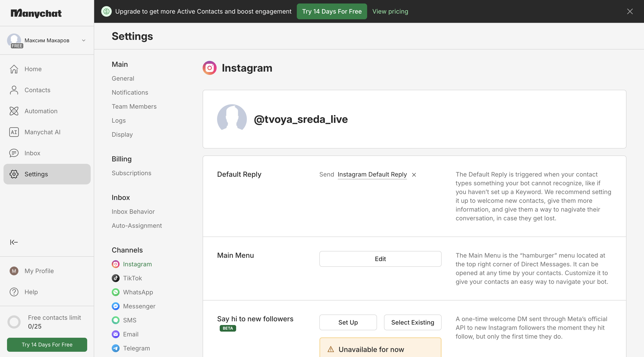644x357 pixels.
Task: Open the Home house icon
Action: coord(14,69)
